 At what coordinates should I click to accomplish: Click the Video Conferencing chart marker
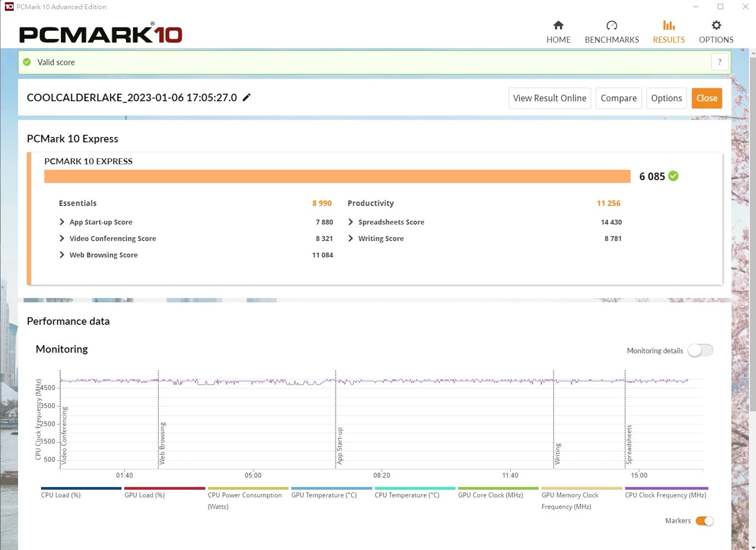(x=64, y=435)
